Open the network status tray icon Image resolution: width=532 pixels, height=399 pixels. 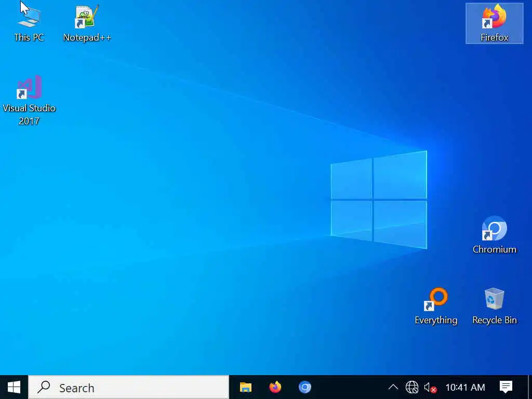(411, 387)
